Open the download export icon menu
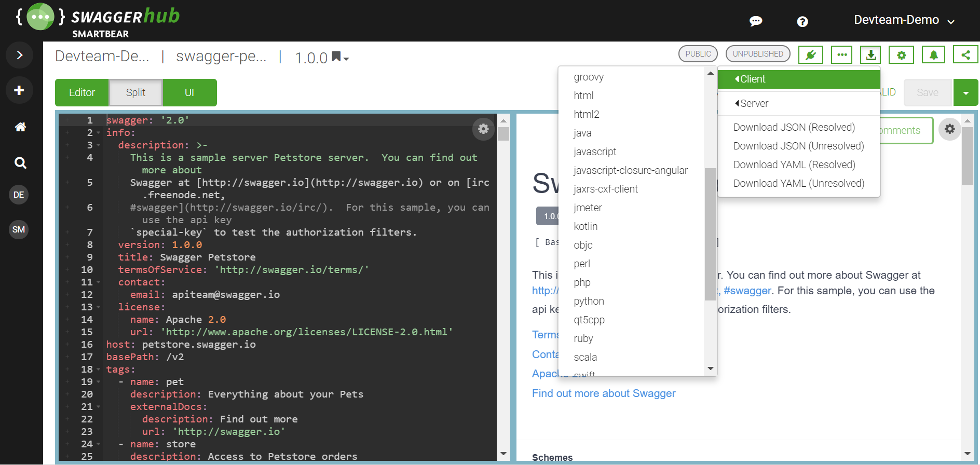Viewport: 980px width, 465px height. pyautogui.click(x=870, y=54)
